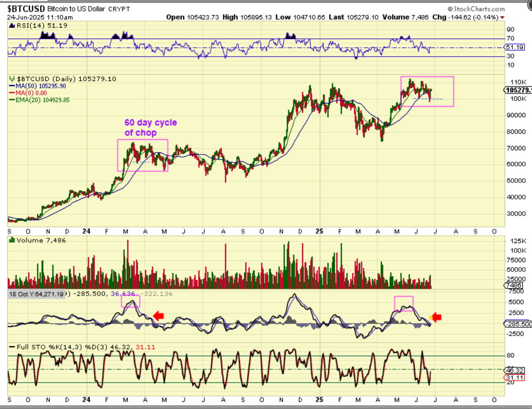Click the 51.19 RSI value tag on the axis
Screen dimensions: 532x409
pos(515,47)
